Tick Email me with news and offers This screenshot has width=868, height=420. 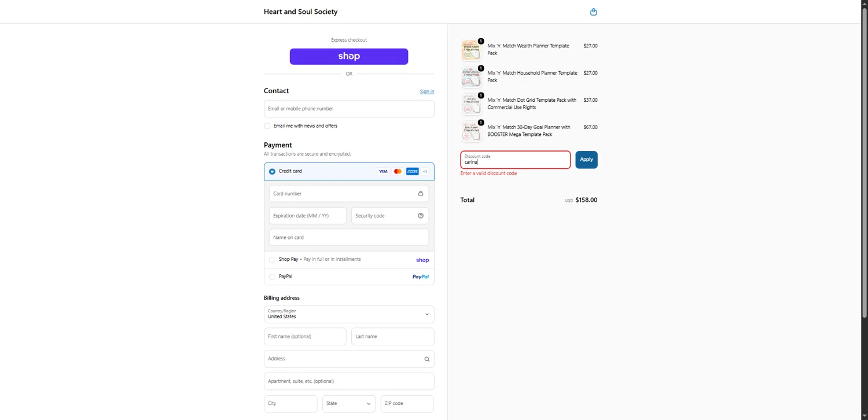tap(267, 126)
